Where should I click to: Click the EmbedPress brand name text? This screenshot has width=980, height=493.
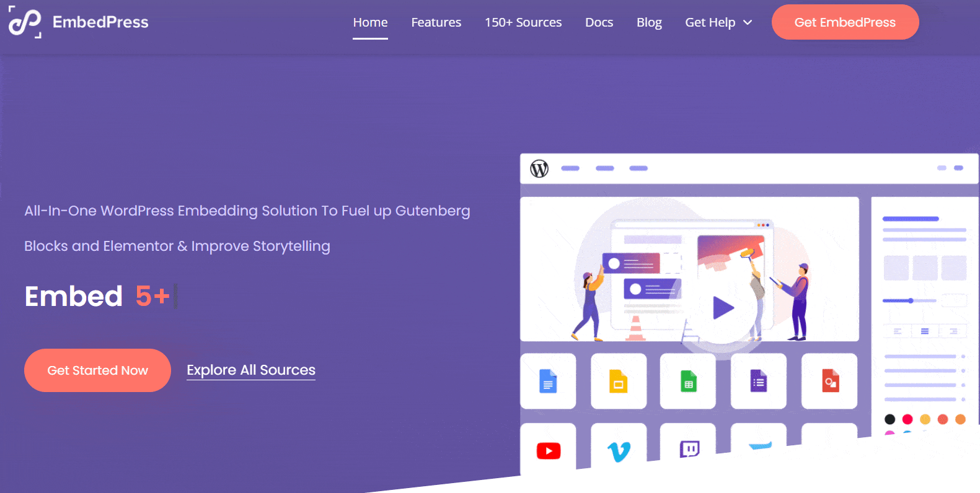coord(100,22)
